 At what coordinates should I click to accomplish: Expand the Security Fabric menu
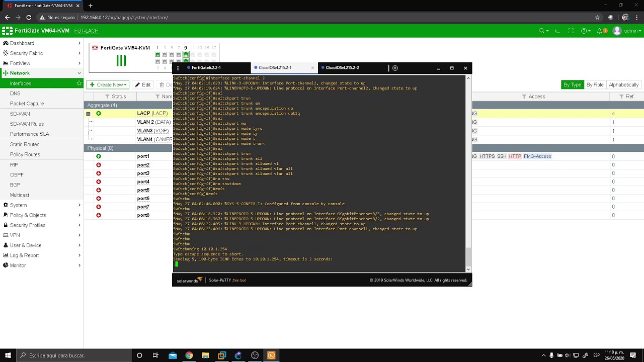[42, 53]
